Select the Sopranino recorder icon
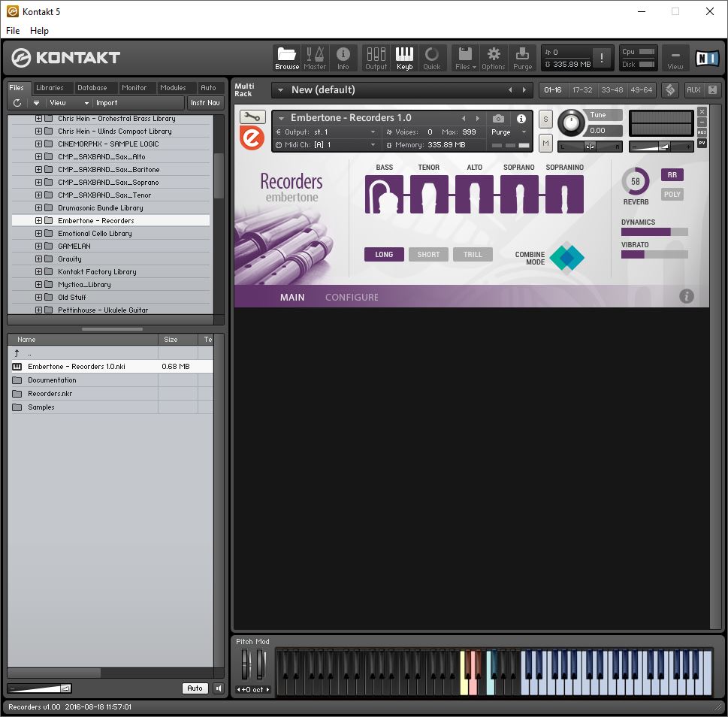Viewport: 728px width, 717px height. (564, 194)
